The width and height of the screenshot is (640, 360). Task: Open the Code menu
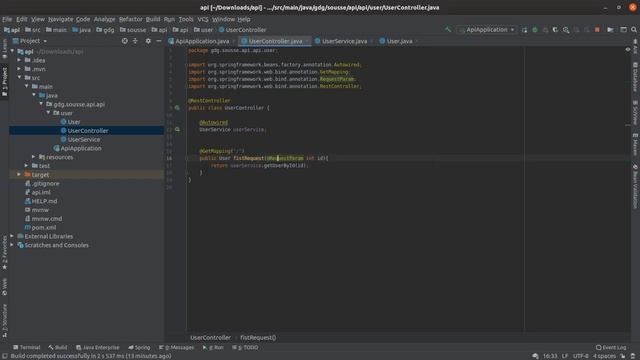click(83, 19)
